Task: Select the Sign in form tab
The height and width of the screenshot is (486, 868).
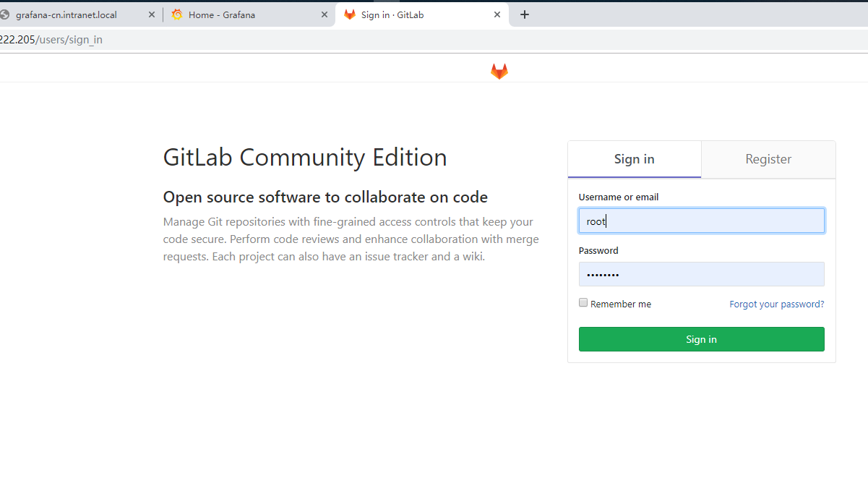Action: [x=634, y=159]
